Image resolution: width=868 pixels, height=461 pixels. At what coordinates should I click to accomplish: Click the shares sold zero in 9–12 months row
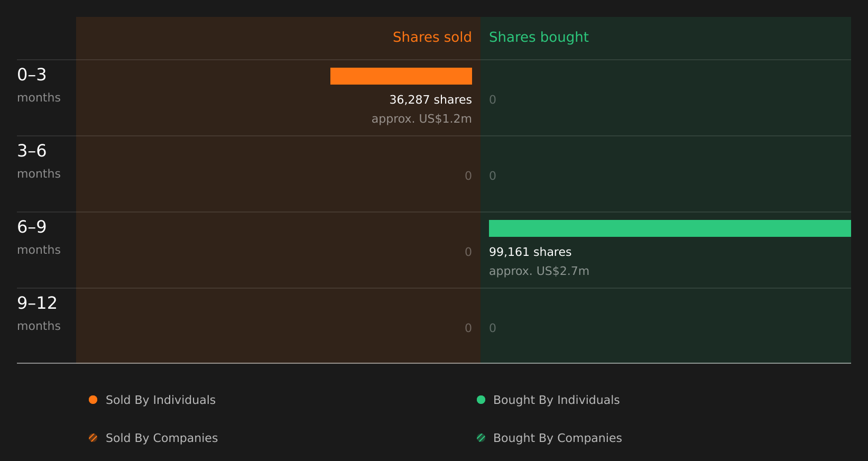pos(468,328)
